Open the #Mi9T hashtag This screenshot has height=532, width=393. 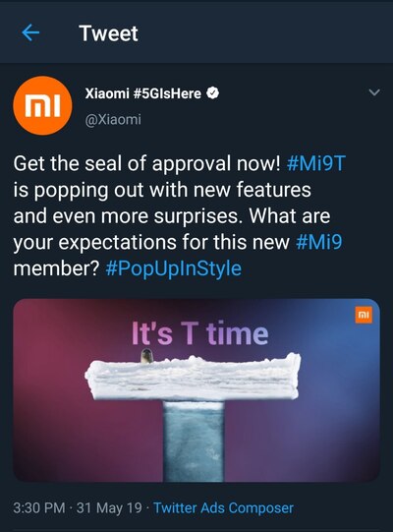click(x=316, y=163)
